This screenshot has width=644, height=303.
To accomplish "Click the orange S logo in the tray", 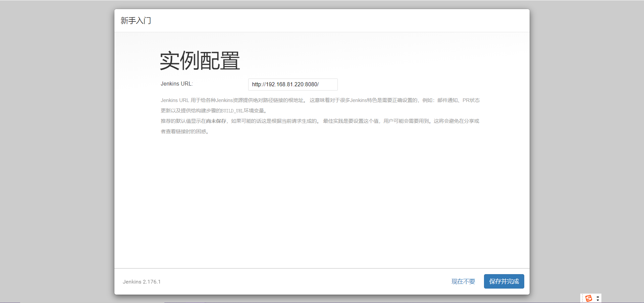I will coord(589,298).
